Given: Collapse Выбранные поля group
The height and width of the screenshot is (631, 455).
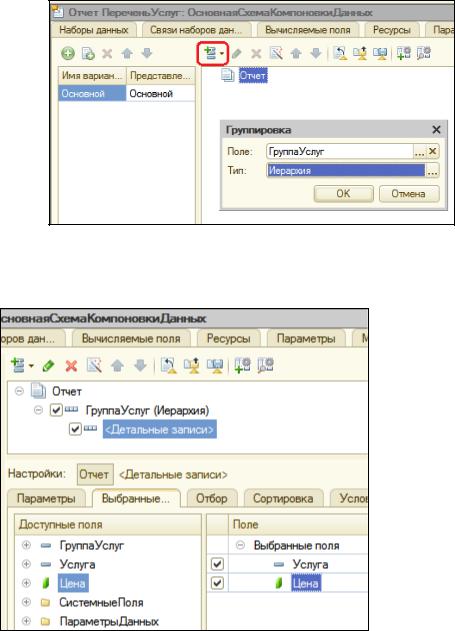Looking at the screenshot, I should point(240,545).
